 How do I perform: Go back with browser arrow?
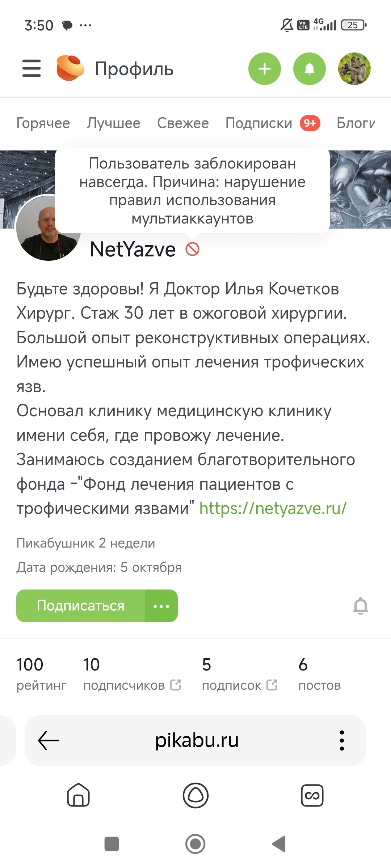[x=49, y=740]
